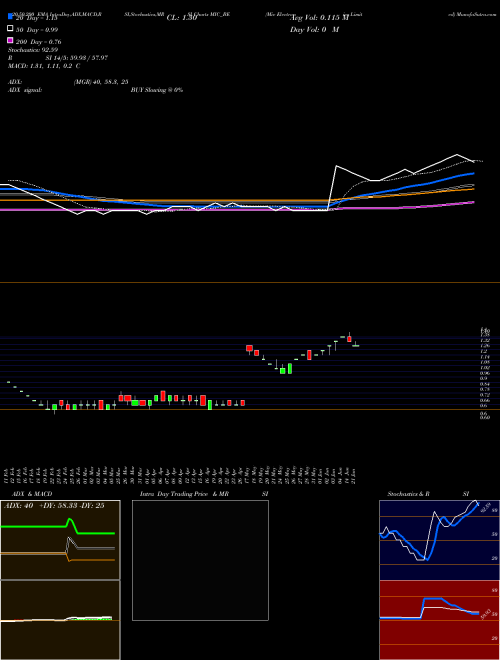Click the white 50 Day EMA legend swatch
The height and width of the screenshot is (660, 500).
[10, 29]
